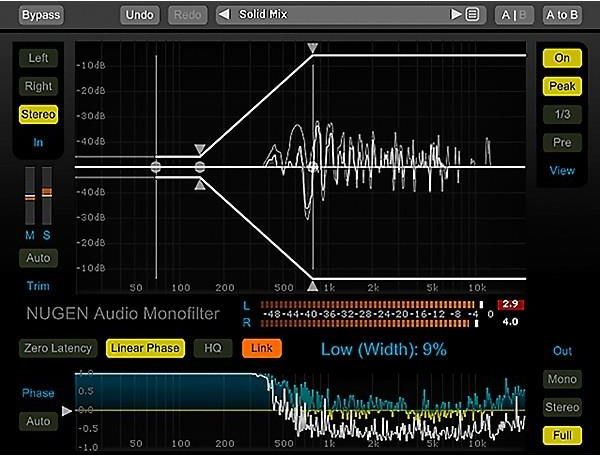Open the Solid Mix preset dropdown
The height and width of the screenshot is (456, 600).
(x=340, y=15)
